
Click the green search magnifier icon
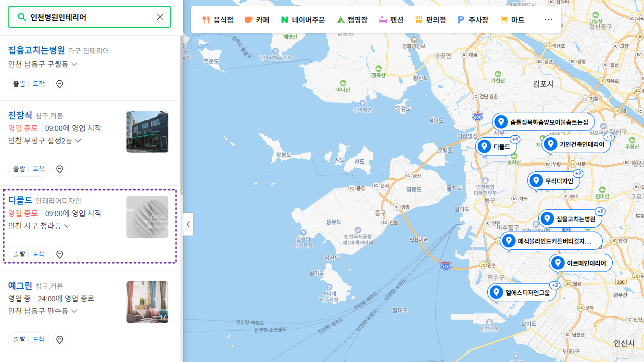coord(21,17)
